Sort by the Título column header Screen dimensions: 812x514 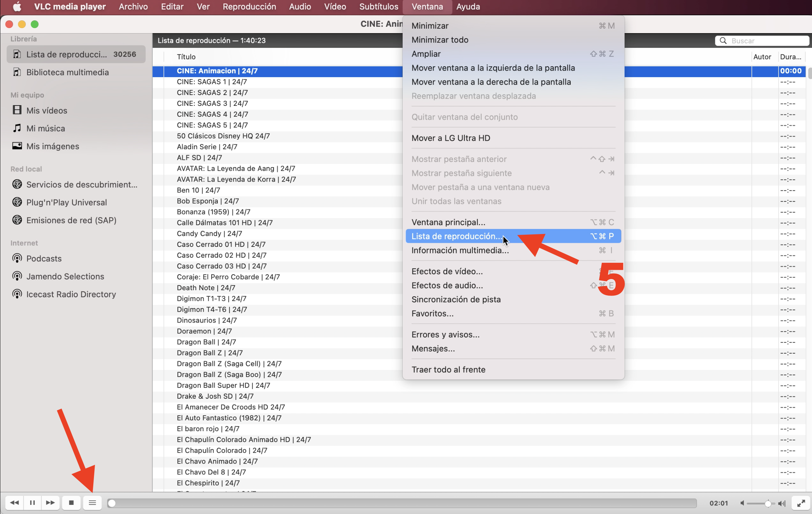tap(186, 57)
